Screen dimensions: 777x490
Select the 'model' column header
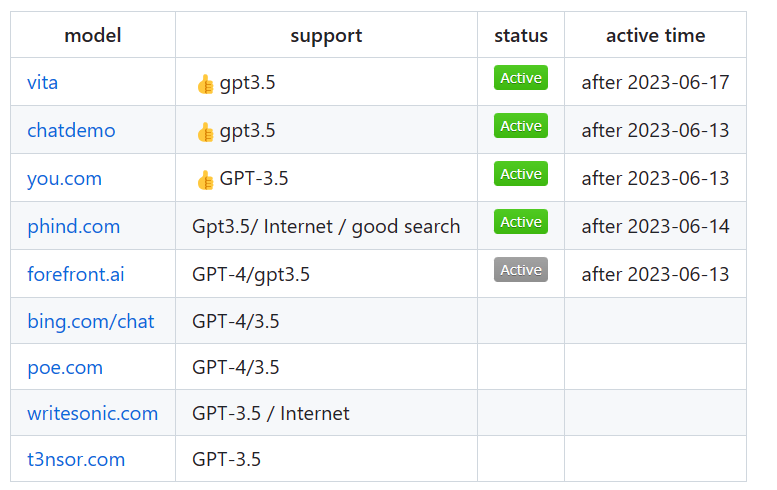coord(93,36)
